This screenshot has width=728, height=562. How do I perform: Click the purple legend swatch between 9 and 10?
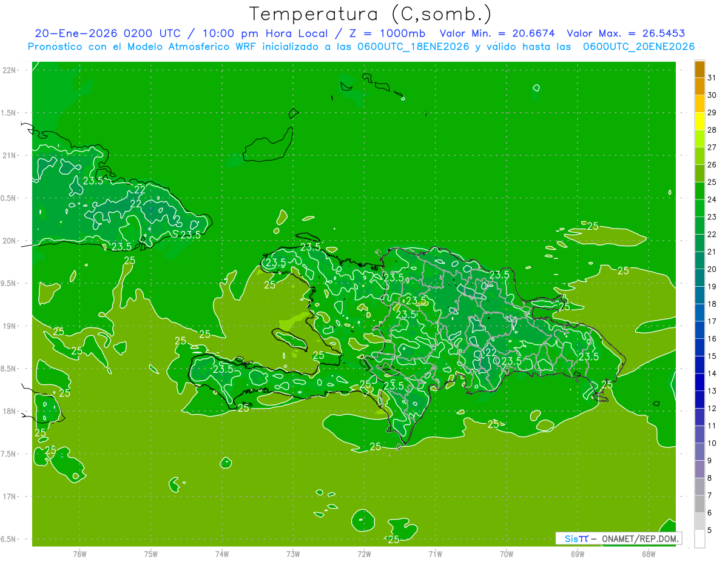[x=699, y=452]
